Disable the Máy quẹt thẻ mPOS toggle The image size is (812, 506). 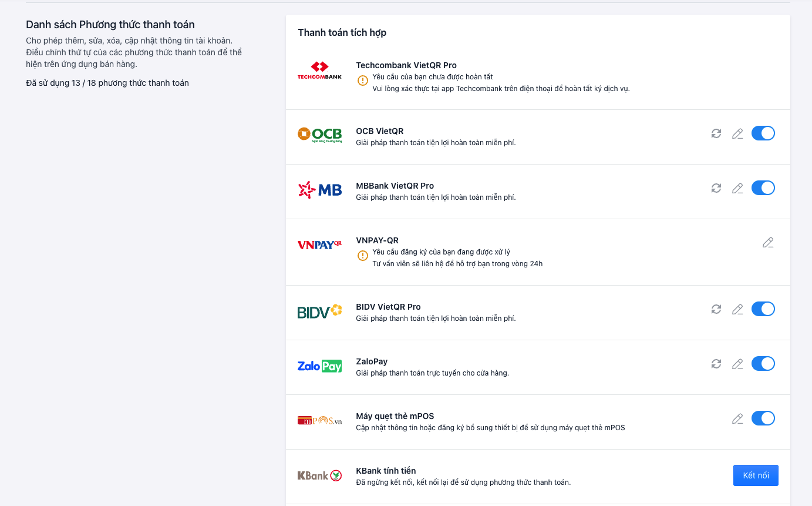pos(763,418)
